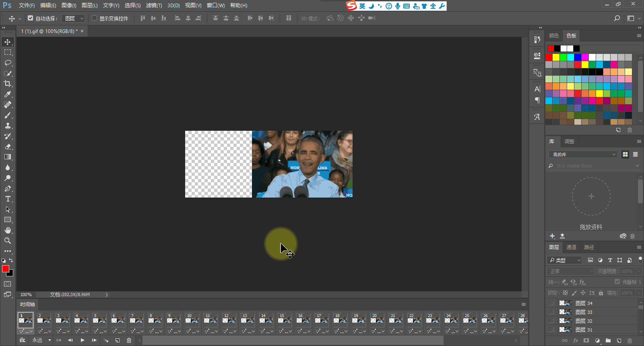The height and width of the screenshot is (346, 644).
Task: Expand the 我的库 library dropdown
Action: 582,154
